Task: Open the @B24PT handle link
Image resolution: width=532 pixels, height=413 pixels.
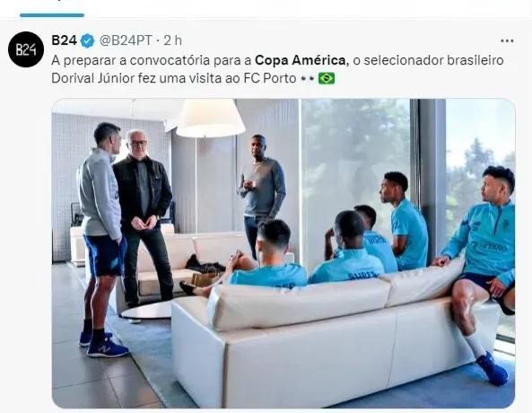Action: (126, 40)
